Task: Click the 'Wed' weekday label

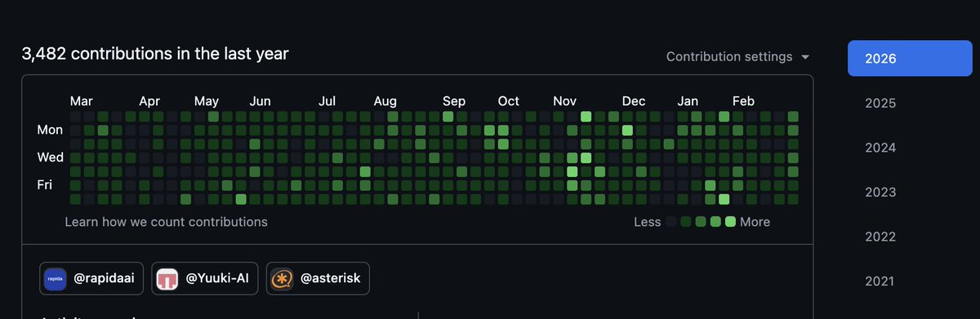Action: pyautogui.click(x=50, y=157)
